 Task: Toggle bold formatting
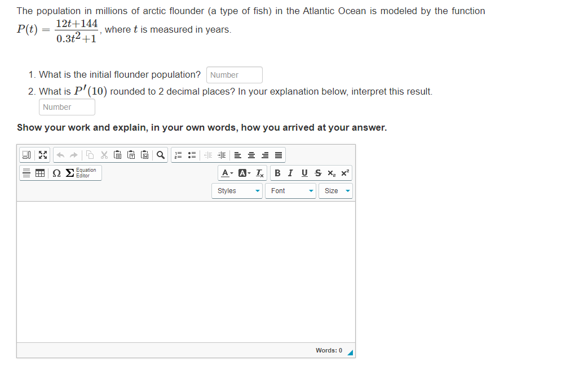(278, 173)
